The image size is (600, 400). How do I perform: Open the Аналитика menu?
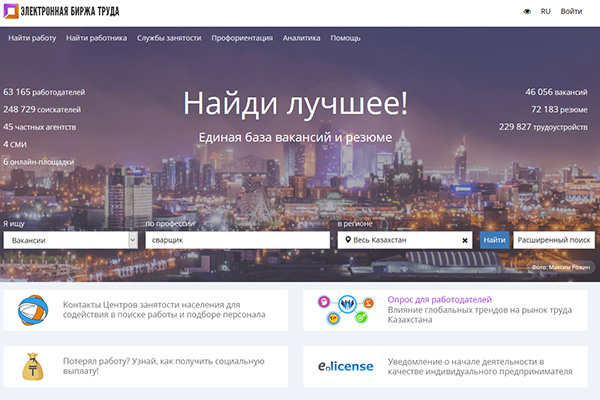pyautogui.click(x=302, y=38)
